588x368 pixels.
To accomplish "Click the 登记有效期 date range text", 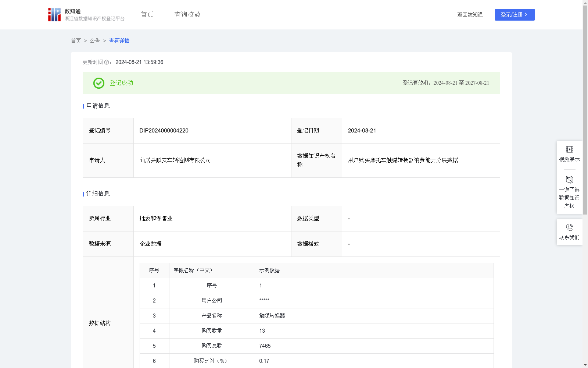I will (x=446, y=83).
